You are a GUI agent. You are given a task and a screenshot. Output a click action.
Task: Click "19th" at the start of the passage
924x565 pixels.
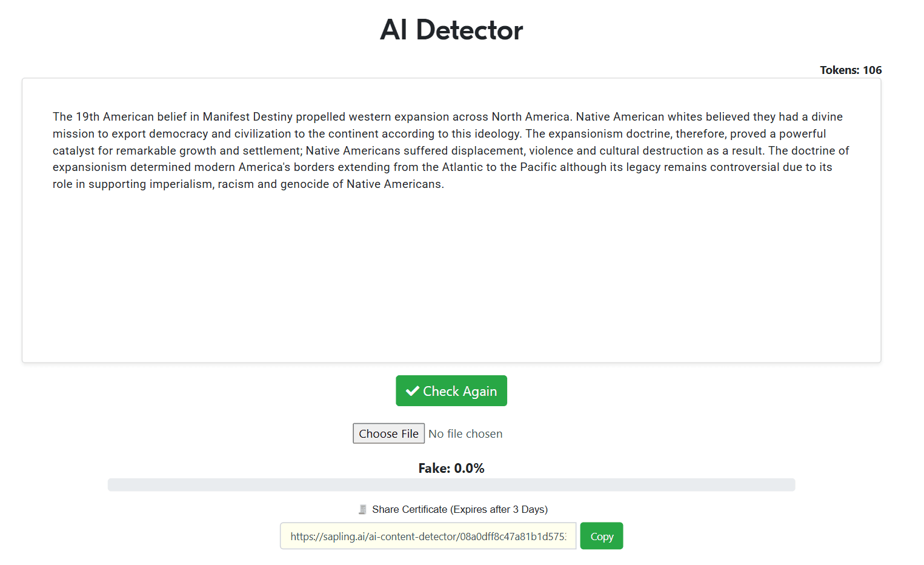pos(87,116)
